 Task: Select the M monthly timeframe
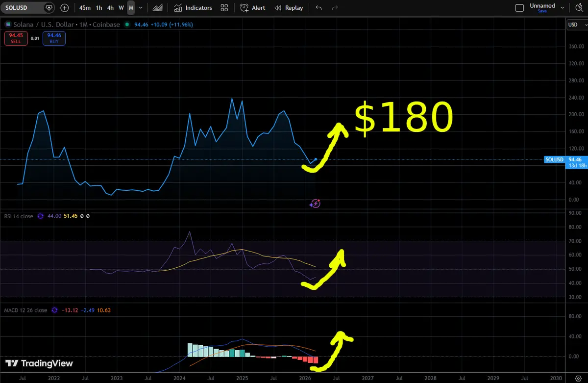(x=131, y=8)
